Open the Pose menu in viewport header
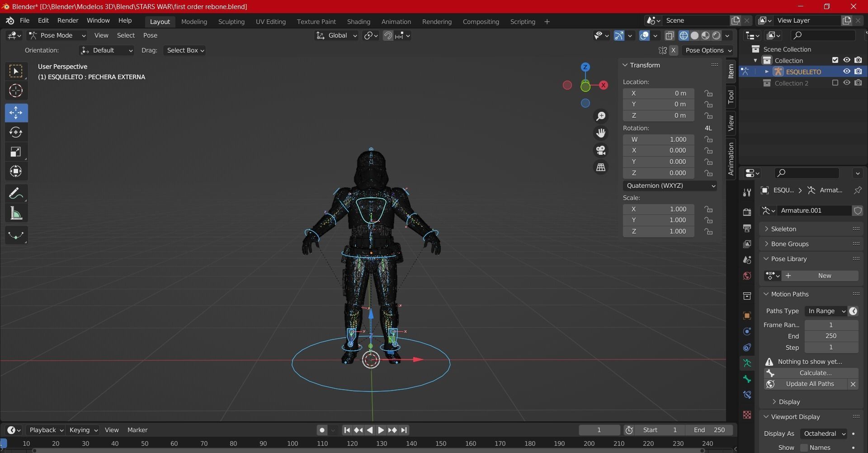Screen dimensions: 868x453 pos(150,35)
